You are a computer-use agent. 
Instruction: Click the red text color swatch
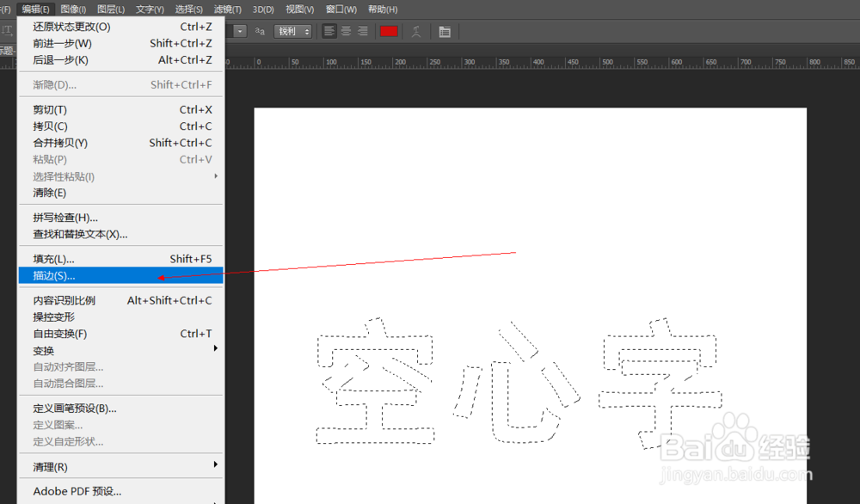(x=389, y=31)
